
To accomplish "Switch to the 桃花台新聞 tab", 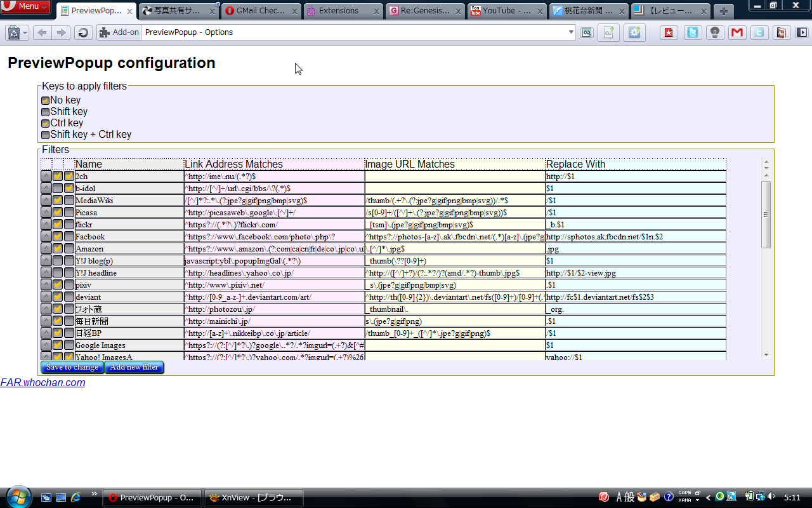I will pyautogui.click(x=589, y=11).
